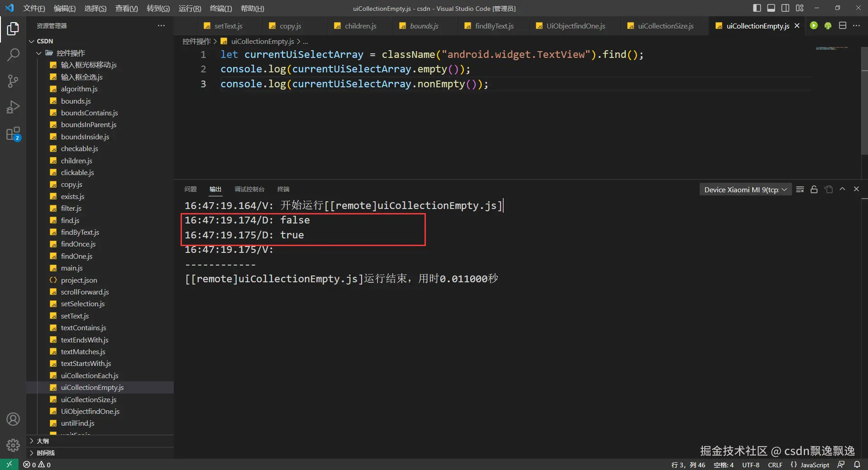Open editor More Actions ellipsis

point(856,26)
